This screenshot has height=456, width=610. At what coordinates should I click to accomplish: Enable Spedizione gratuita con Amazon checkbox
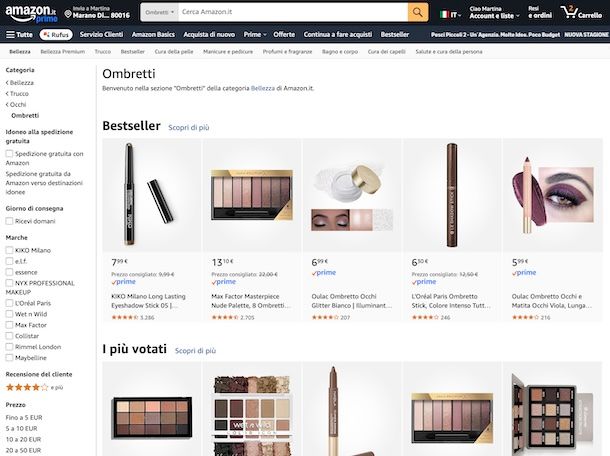click(9, 154)
